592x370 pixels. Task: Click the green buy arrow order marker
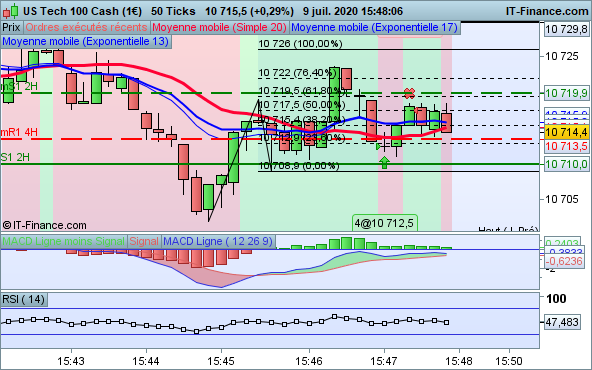pos(384,163)
